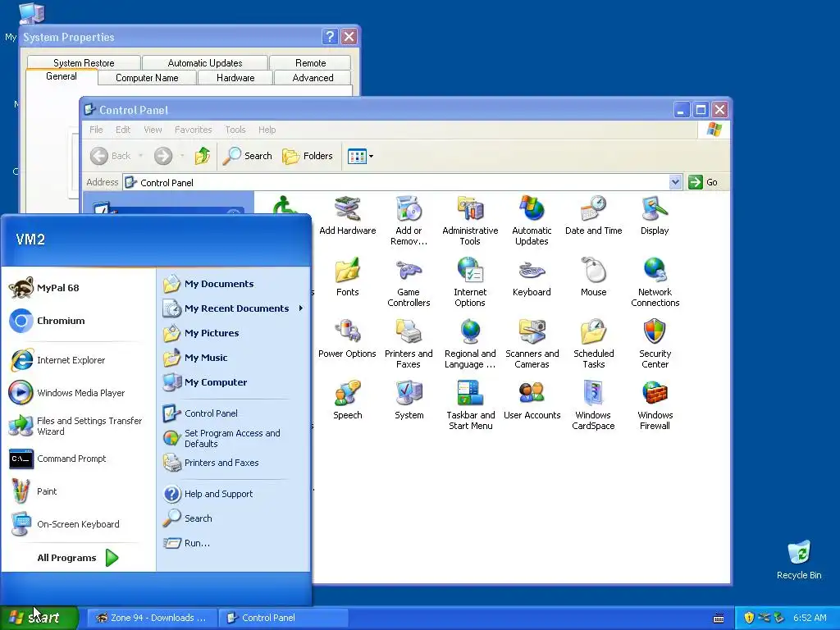Image resolution: width=840 pixels, height=630 pixels.
Task: Open Game Controllers icon
Action: 409,282
